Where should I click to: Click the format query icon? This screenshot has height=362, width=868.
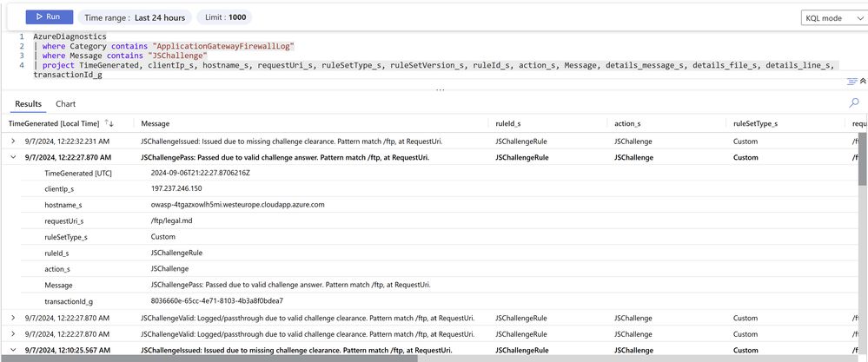point(852,82)
